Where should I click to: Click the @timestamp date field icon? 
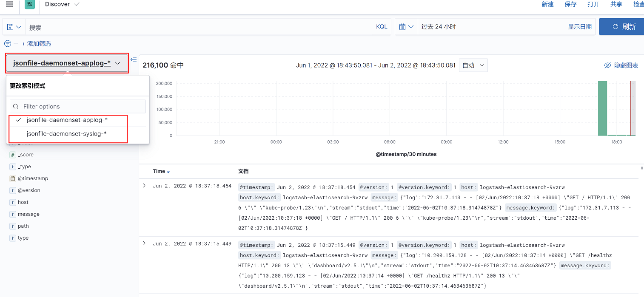point(13,178)
